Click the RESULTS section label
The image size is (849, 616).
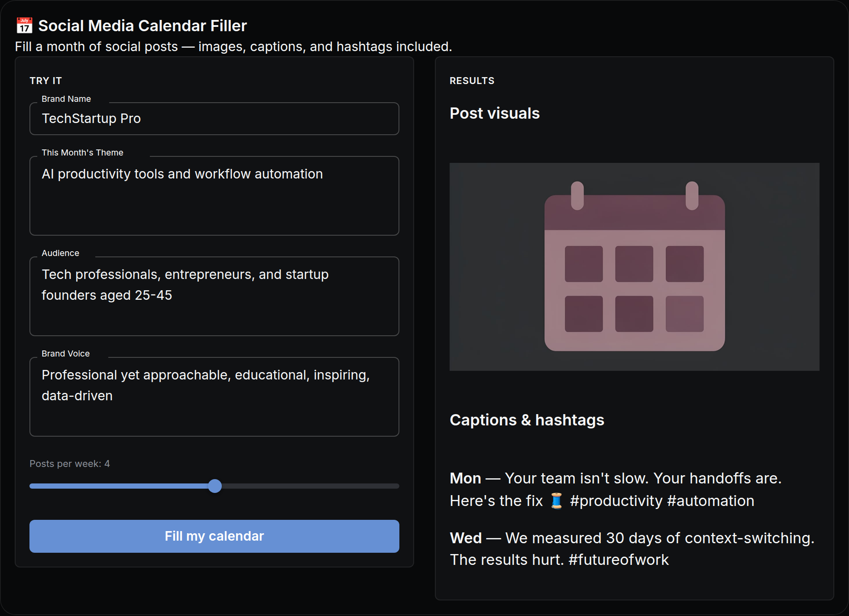(x=472, y=81)
